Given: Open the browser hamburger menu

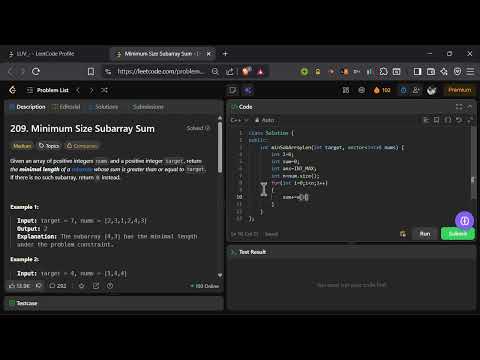Looking at the screenshot, I should point(470,71).
